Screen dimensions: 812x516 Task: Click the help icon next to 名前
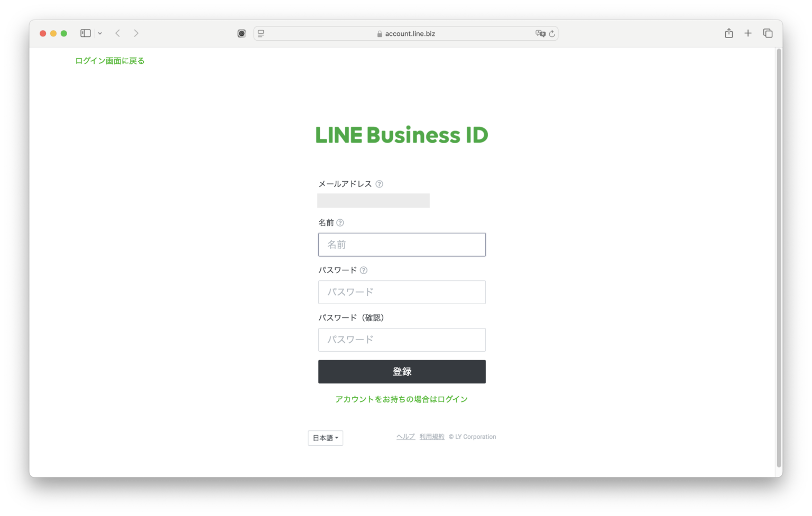[340, 223]
